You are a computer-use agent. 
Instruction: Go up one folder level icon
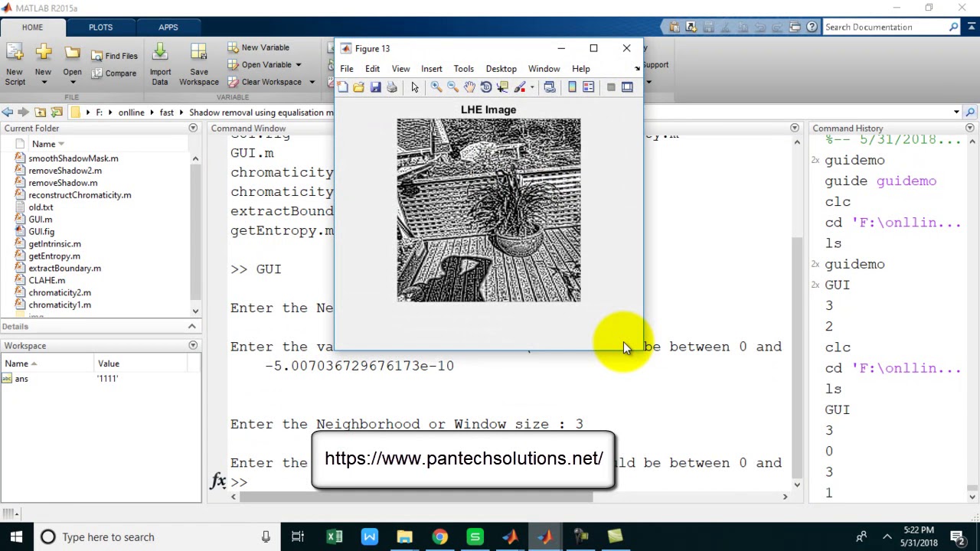[x=41, y=112]
